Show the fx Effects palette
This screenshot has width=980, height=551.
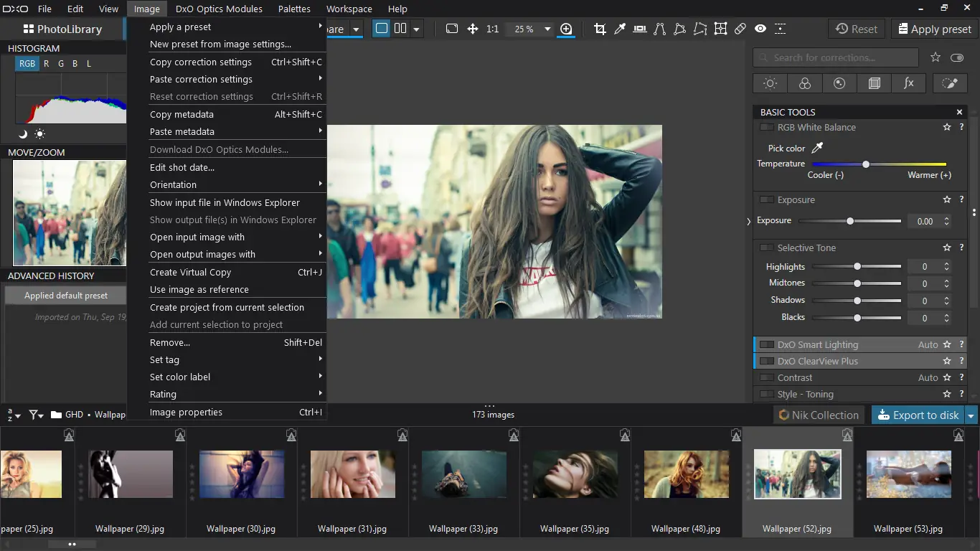point(908,83)
